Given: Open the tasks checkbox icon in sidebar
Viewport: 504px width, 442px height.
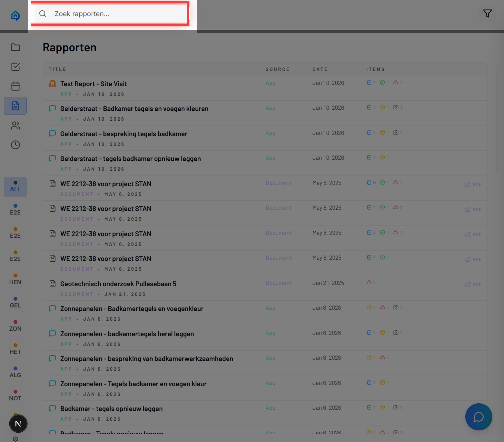Looking at the screenshot, I should (15, 67).
